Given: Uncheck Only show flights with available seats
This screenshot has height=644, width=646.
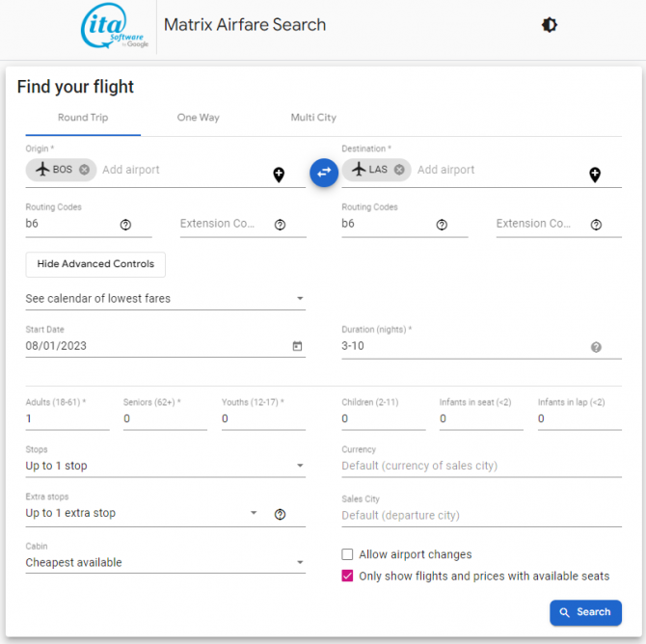Looking at the screenshot, I should [347, 576].
